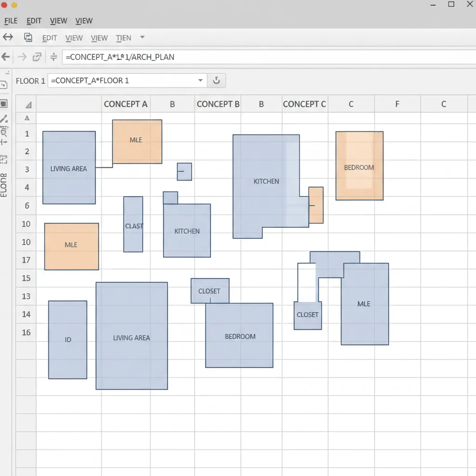Click the copy sheets icon in toolbar
Image resolution: width=476 pixels, height=476 pixels.
coord(28,37)
